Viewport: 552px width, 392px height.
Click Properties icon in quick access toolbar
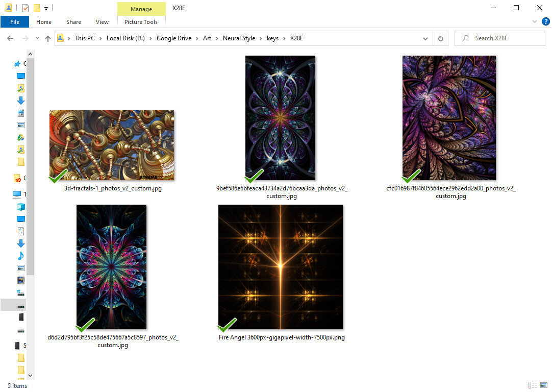(26, 8)
